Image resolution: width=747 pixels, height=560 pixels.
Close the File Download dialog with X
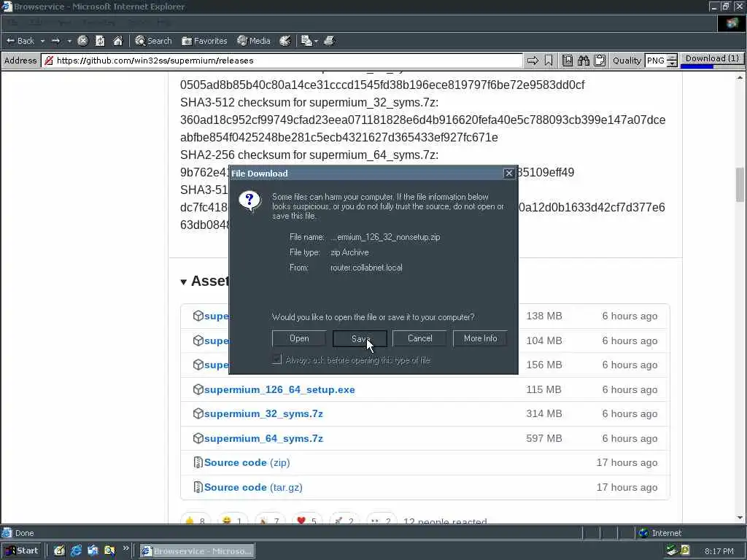[508, 174]
